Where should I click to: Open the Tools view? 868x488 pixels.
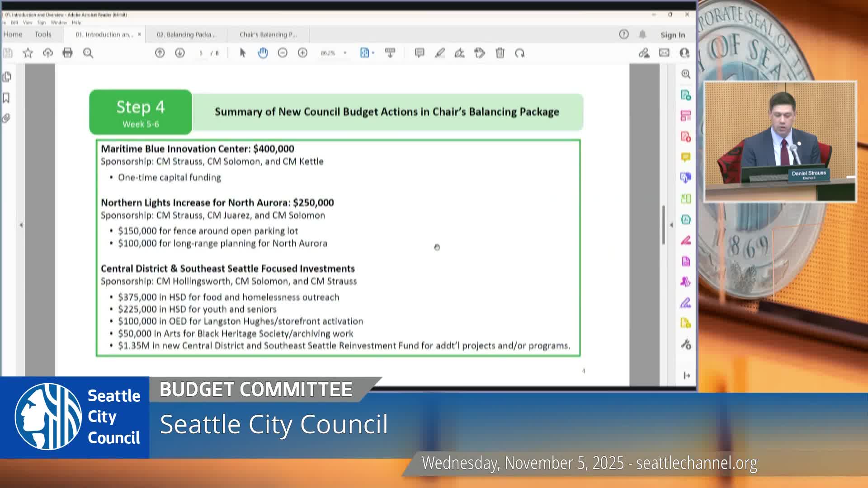(43, 34)
